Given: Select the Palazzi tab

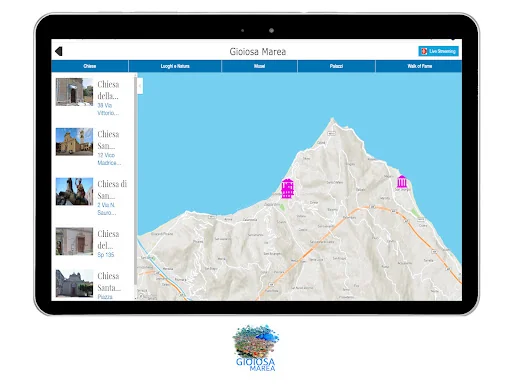Looking at the screenshot, I should (x=336, y=66).
